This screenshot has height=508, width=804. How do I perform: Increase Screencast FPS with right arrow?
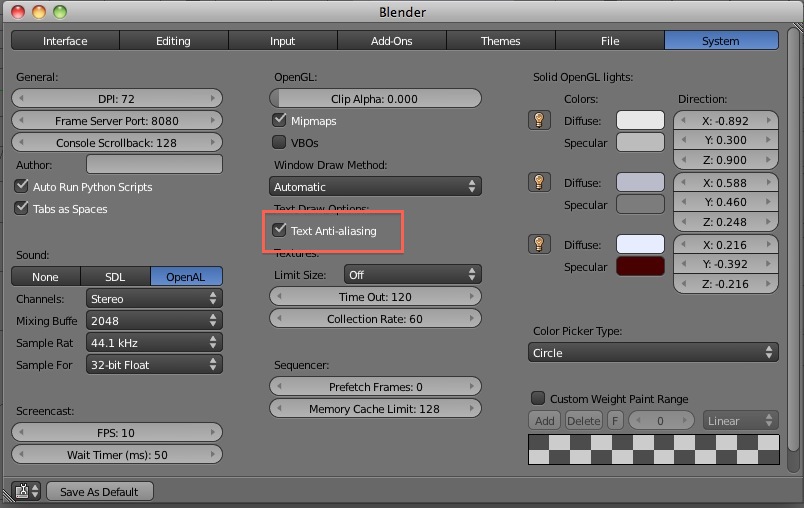pyautogui.click(x=213, y=432)
